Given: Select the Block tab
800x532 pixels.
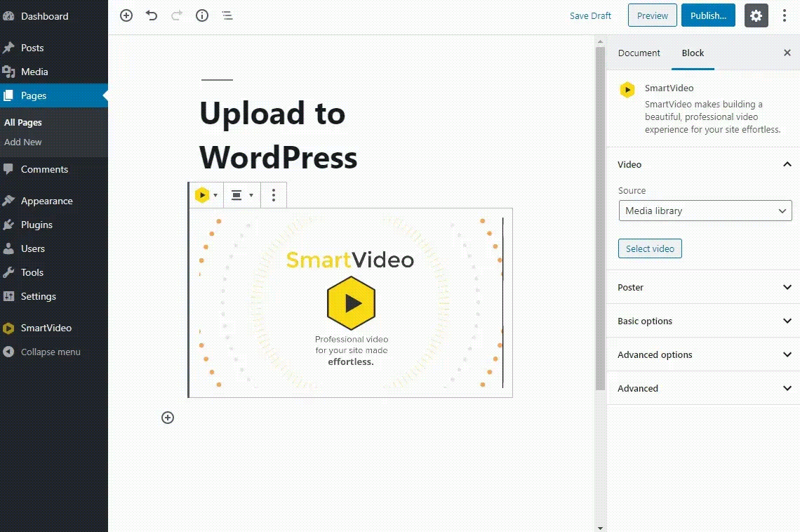Looking at the screenshot, I should [693, 53].
